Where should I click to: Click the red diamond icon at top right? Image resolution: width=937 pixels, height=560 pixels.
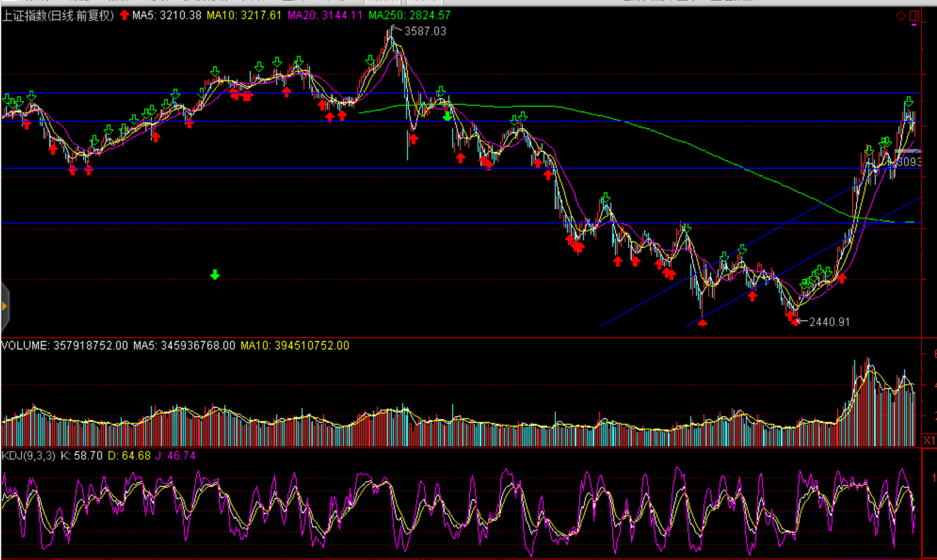click(901, 16)
